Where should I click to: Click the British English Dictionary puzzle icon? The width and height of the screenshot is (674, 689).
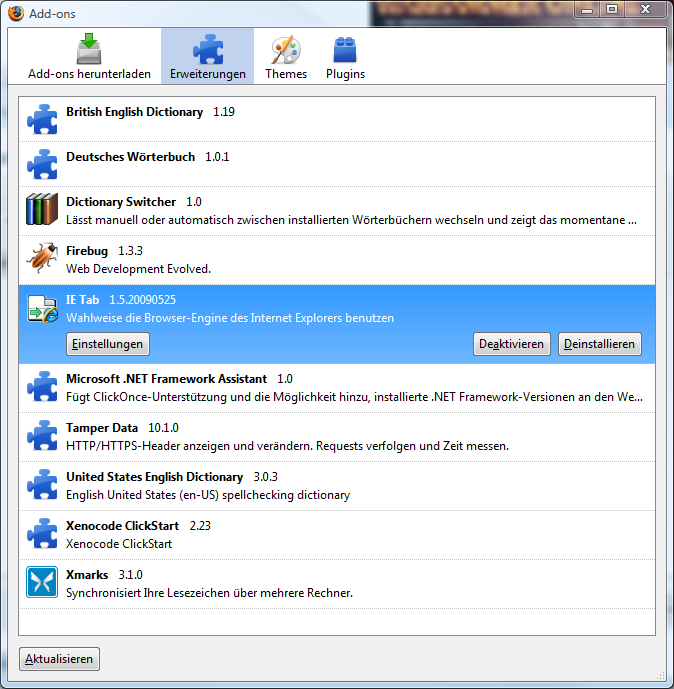click(x=42, y=119)
